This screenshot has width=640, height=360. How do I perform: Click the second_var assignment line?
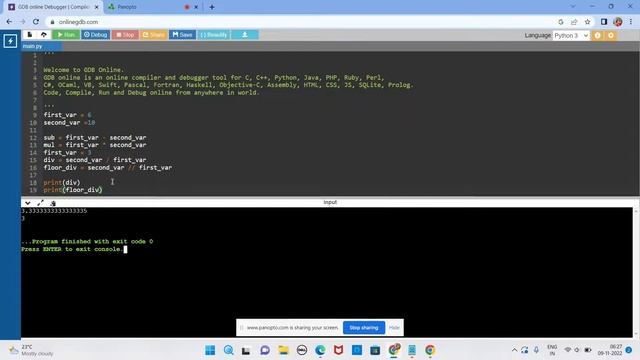point(69,122)
